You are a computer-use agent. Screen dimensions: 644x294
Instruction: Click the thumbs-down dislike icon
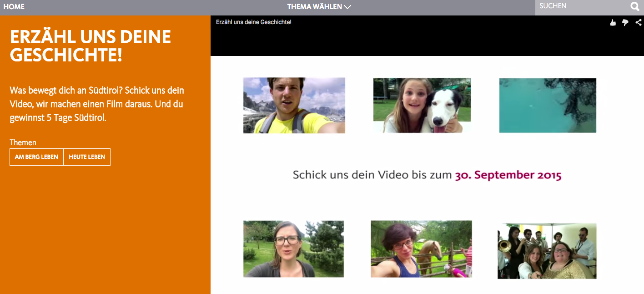[625, 22]
